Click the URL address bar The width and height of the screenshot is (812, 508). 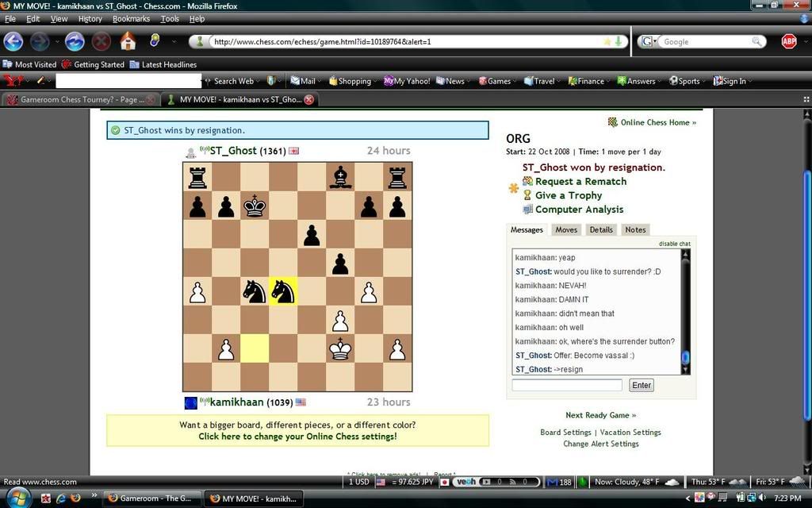407,41
